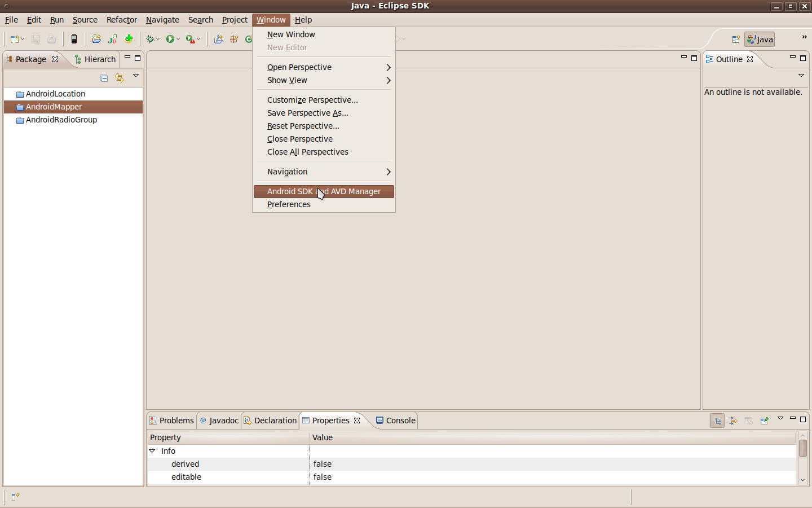Maximize the Properties panel
Screen dimensions: 812x508
pyautogui.click(x=803, y=419)
